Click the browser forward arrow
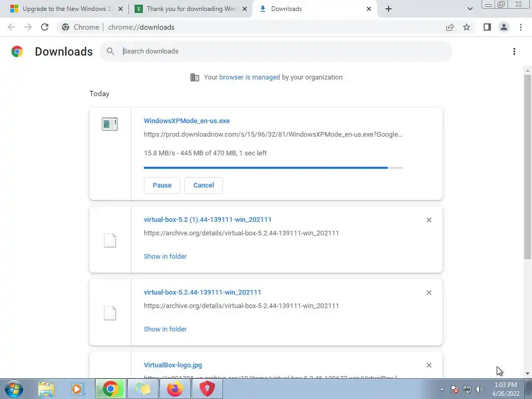This screenshot has height=399, width=532. pyautogui.click(x=28, y=27)
